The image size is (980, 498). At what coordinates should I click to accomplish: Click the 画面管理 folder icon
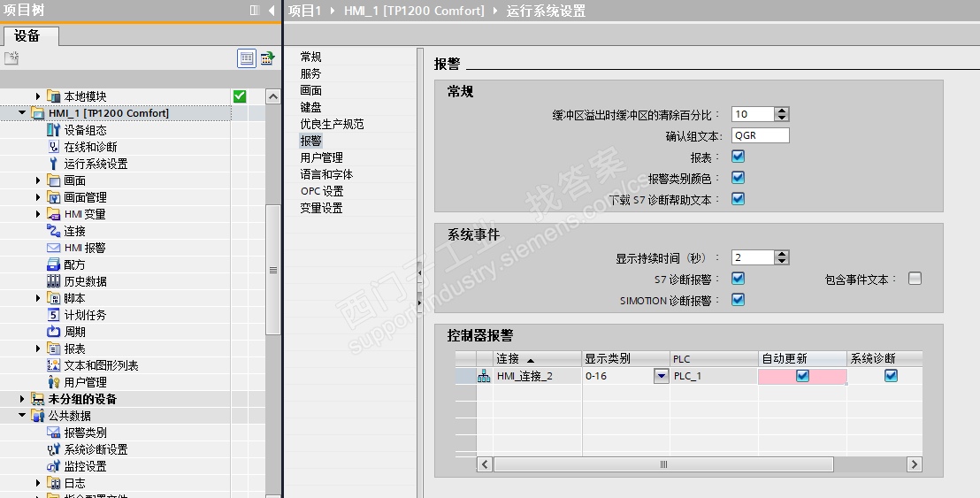[x=54, y=197]
